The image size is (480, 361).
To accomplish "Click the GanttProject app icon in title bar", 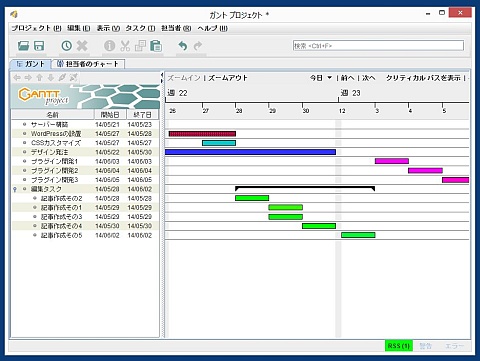I will [x=14, y=14].
